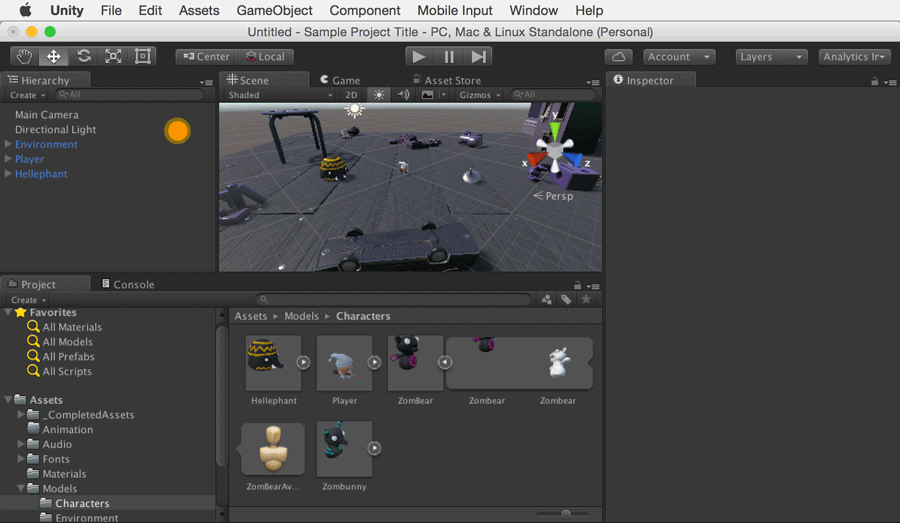Toggle scene audio speaker icon
900x523 pixels.
[x=403, y=95]
